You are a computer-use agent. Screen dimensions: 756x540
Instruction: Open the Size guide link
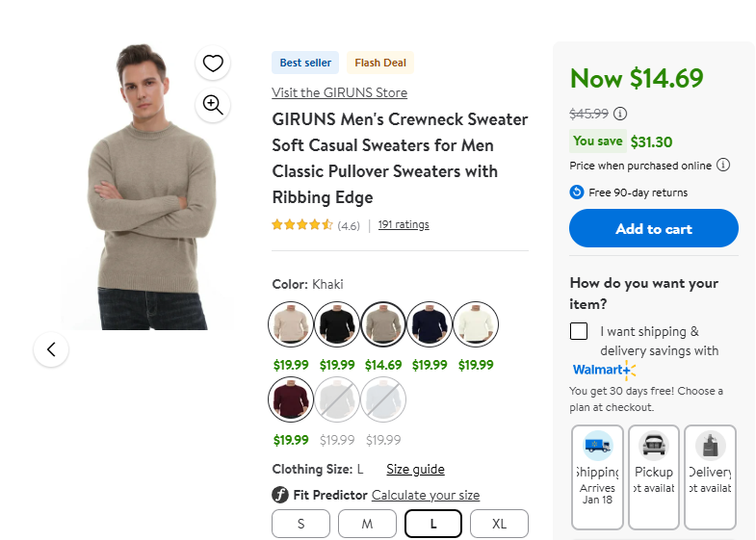[415, 470]
